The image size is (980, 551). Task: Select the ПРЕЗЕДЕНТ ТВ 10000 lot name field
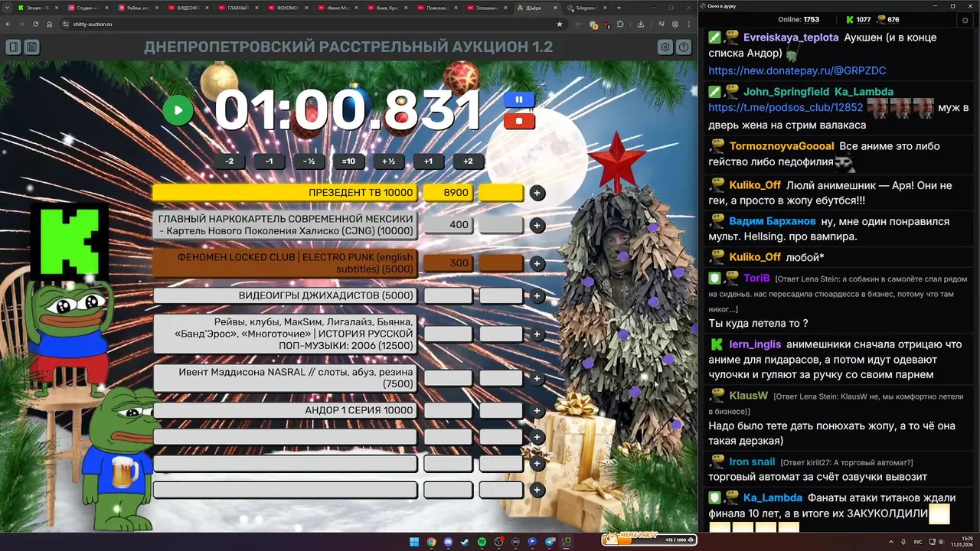(285, 193)
